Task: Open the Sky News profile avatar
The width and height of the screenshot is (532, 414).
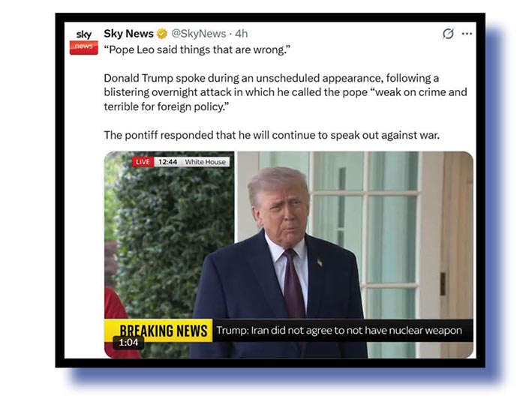Action: tap(84, 42)
